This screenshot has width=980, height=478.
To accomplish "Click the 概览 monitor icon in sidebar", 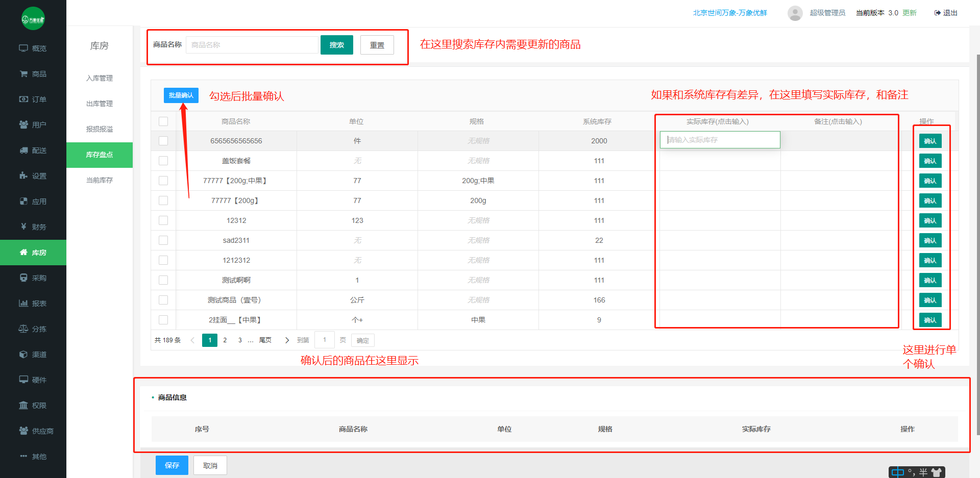I will pyautogui.click(x=23, y=48).
